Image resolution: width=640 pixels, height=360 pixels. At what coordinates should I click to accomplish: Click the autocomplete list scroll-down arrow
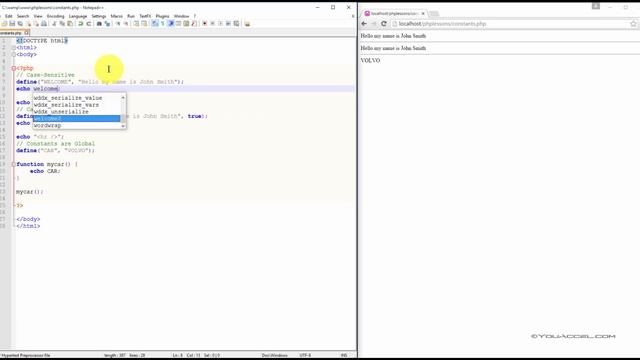(x=123, y=126)
